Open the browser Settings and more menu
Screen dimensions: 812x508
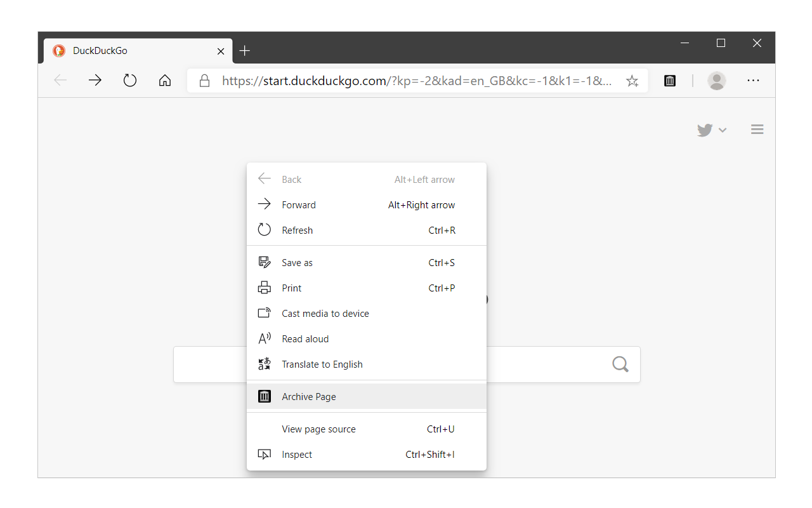pos(753,81)
